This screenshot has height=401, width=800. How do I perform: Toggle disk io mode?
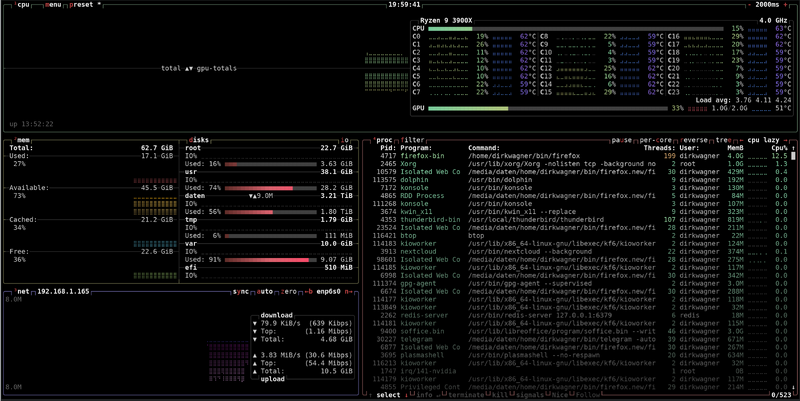pos(345,140)
